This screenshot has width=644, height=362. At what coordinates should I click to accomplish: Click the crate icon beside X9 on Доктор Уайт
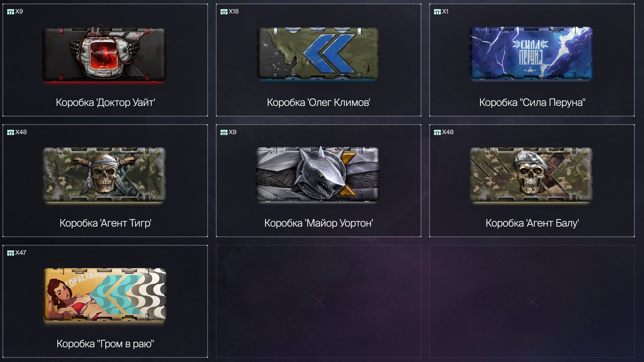click(11, 12)
